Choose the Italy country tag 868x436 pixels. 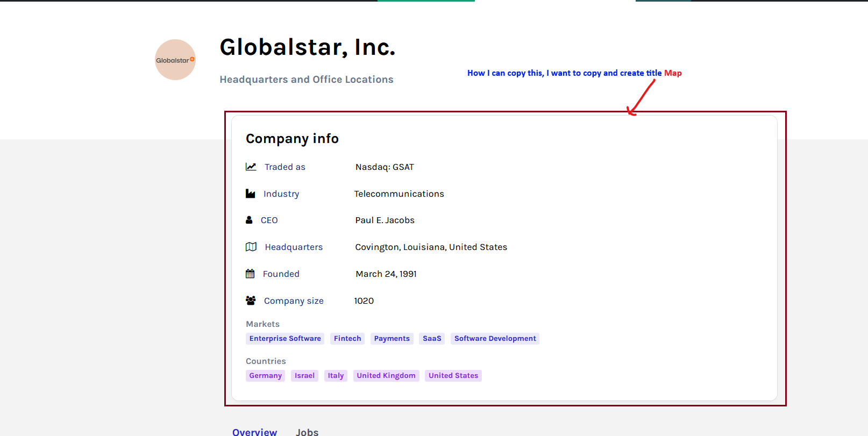click(336, 376)
